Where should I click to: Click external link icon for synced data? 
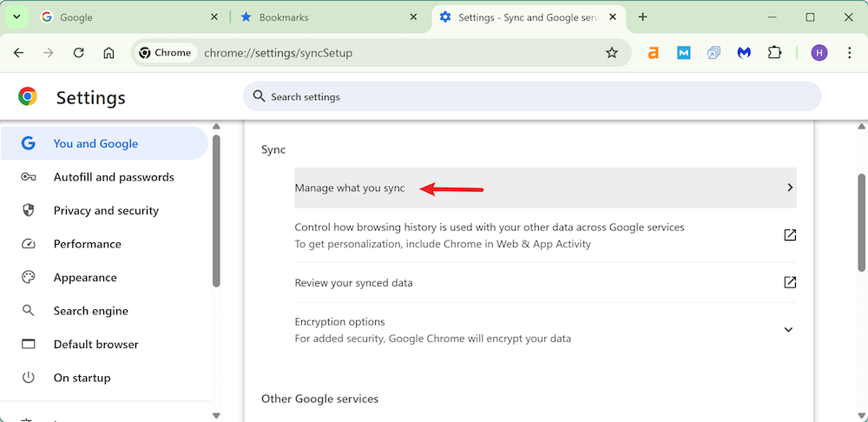point(790,282)
